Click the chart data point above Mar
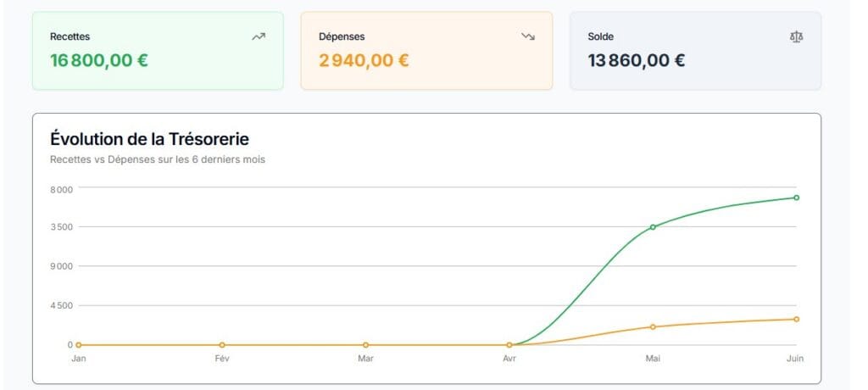This screenshot has width=868, height=390. click(365, 345)
